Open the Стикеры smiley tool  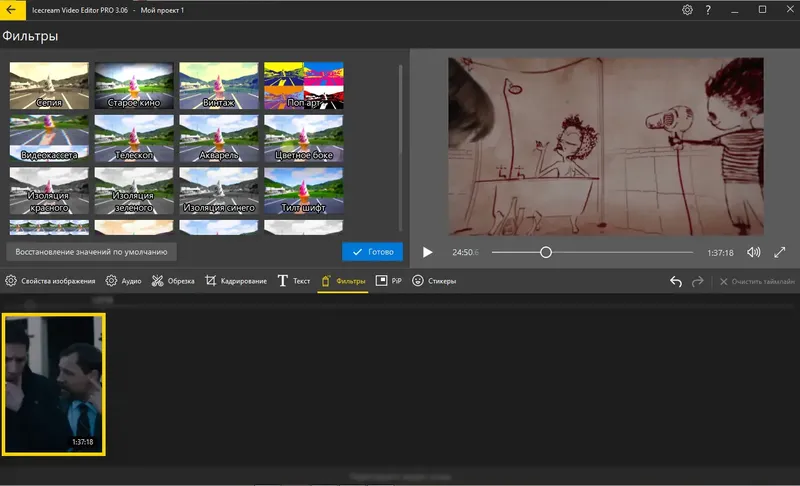pyautogui.click(x=434, y=281)
